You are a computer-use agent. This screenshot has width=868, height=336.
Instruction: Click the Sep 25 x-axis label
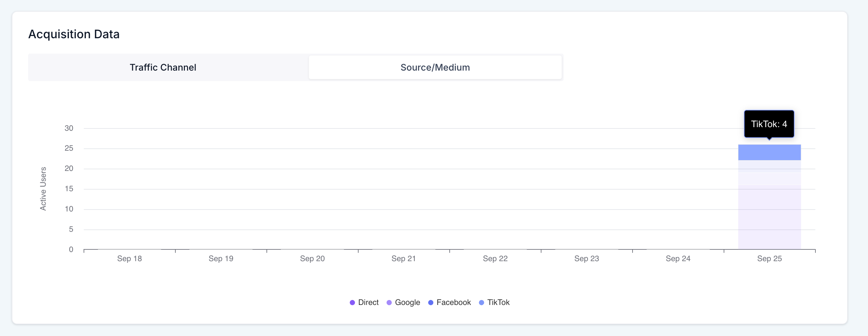coord(769,259)
